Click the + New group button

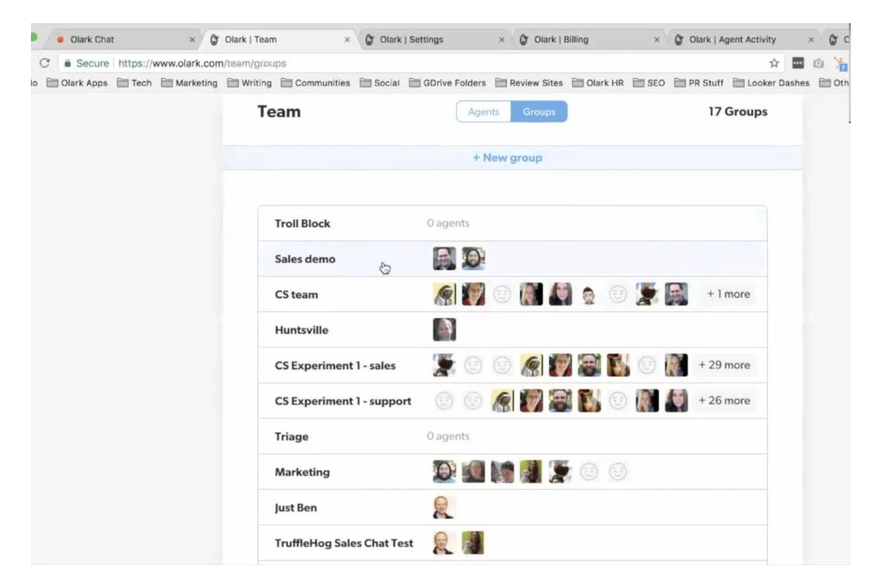(507, 158)
